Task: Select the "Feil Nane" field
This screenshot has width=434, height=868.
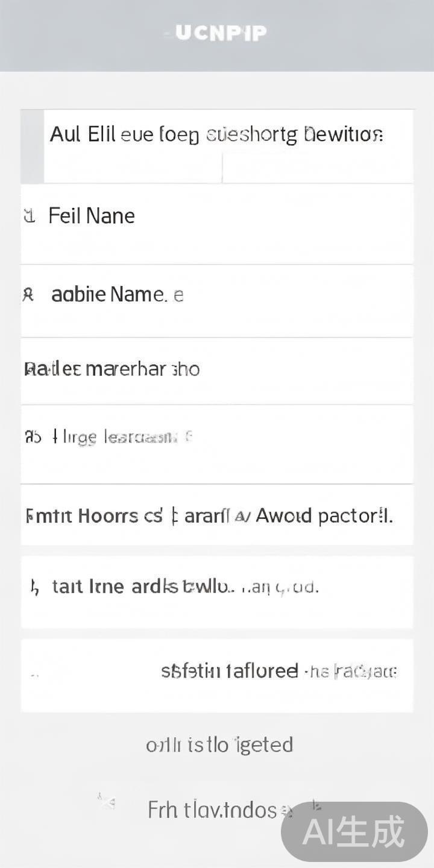Action: pos(217,224)
